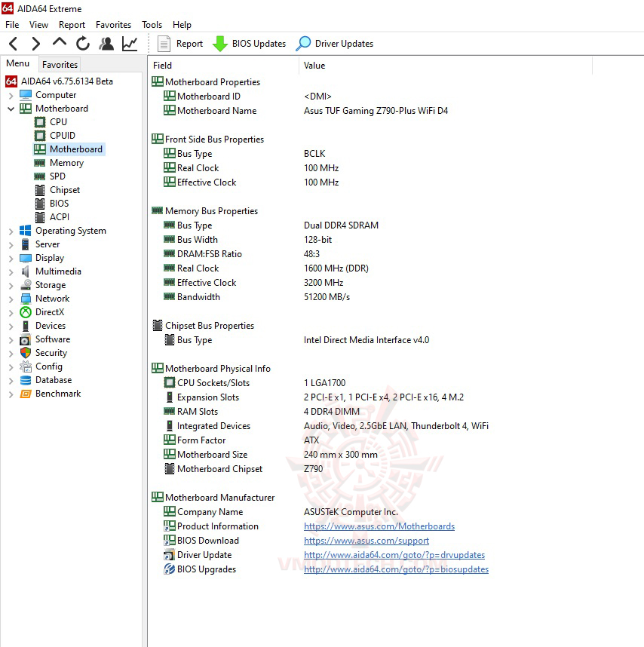Select the BIOS tree item
Screen dimensions: 644x647
(59, 204)
